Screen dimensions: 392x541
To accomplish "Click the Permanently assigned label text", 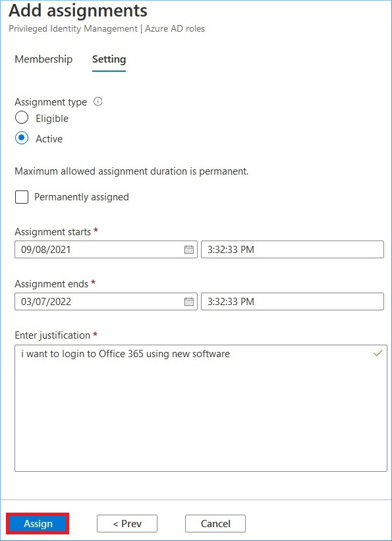I will point(82,197).
